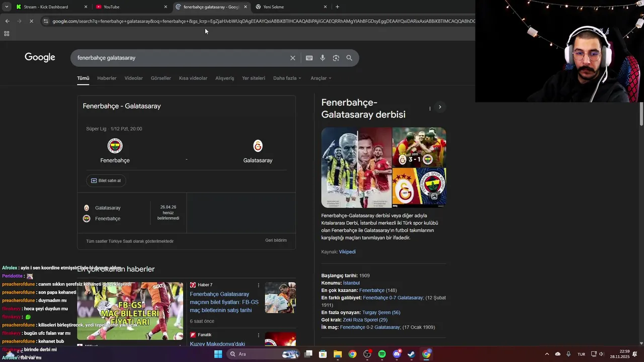
Task: Expand the Araçlar dropdown
Action: (321, 78)
